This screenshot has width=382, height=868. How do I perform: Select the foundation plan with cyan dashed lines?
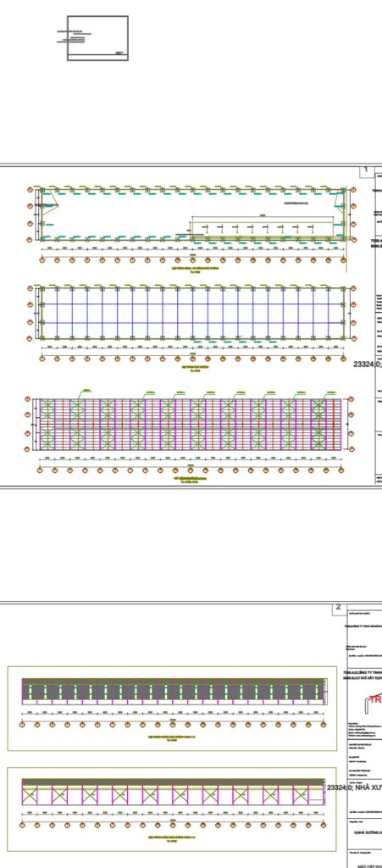click(191, 214)
